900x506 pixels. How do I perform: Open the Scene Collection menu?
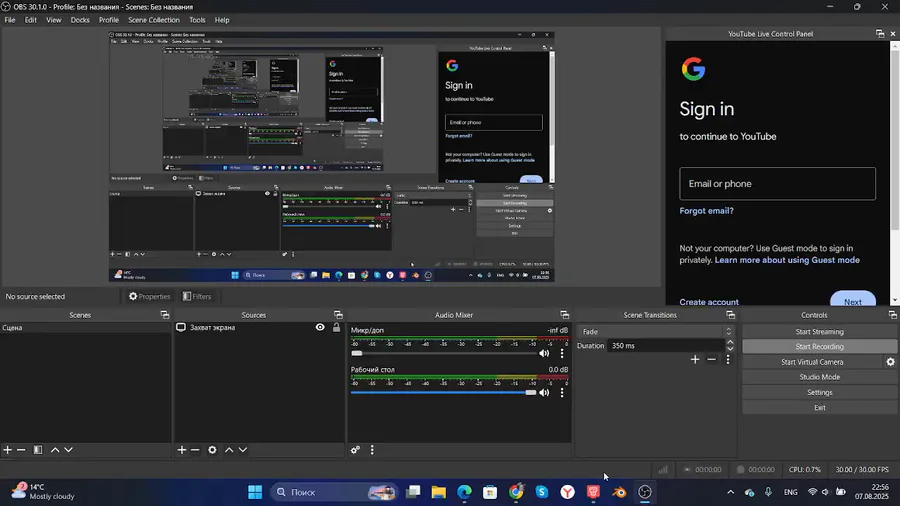click(x=154, y=20)
